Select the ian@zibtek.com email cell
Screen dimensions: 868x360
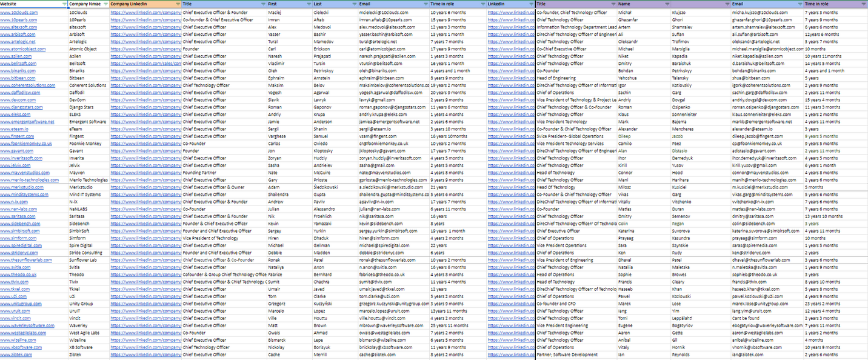pyautogui.click(x=767, y=355)
